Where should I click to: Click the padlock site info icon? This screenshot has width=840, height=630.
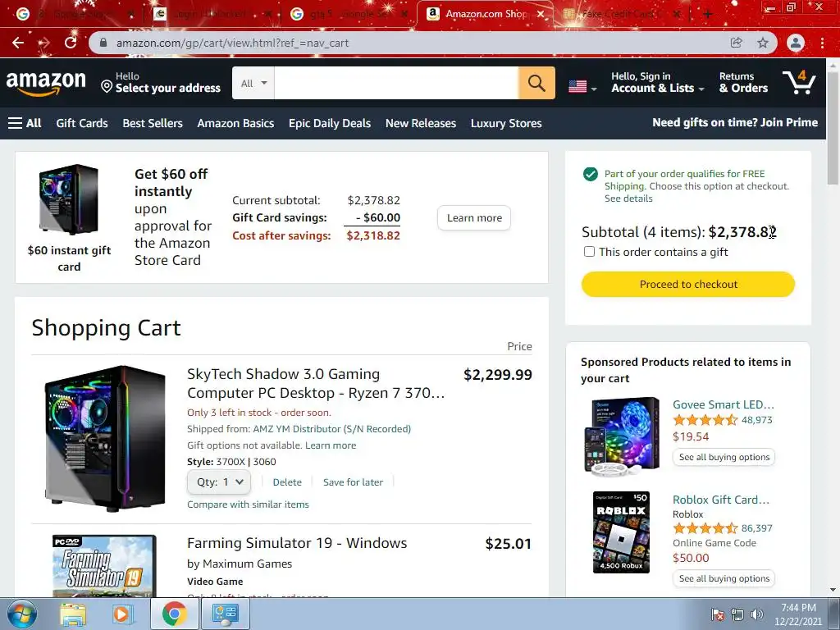pyautogui.click(x=103, y=43)
